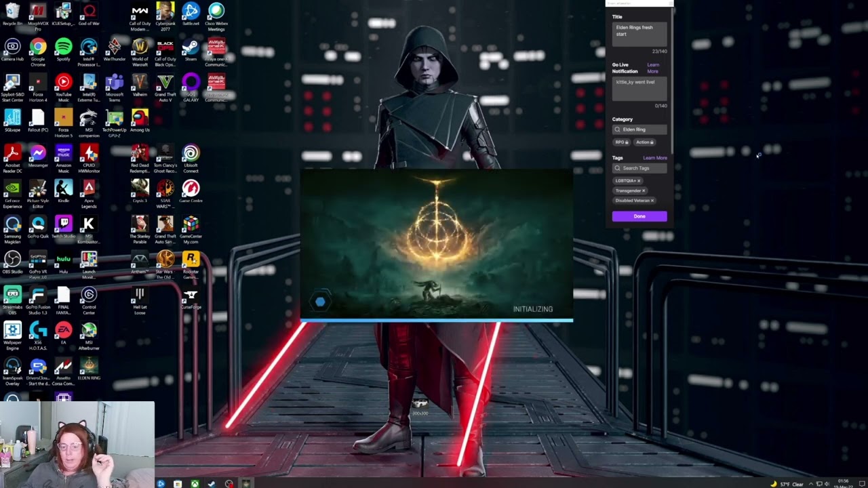Launch Among Us desktop icon
The width and height of the screenshot is (868, 488).
point(140,121)
